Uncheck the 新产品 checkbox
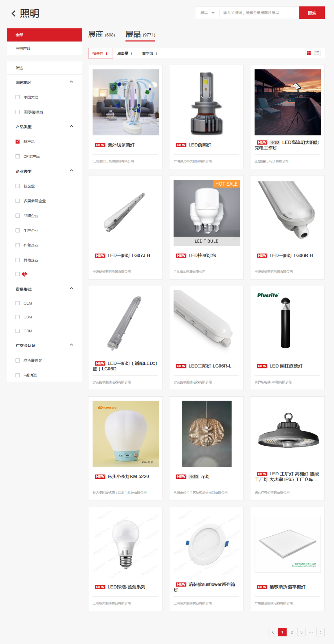The image size is (334, 644). [18, 141]
